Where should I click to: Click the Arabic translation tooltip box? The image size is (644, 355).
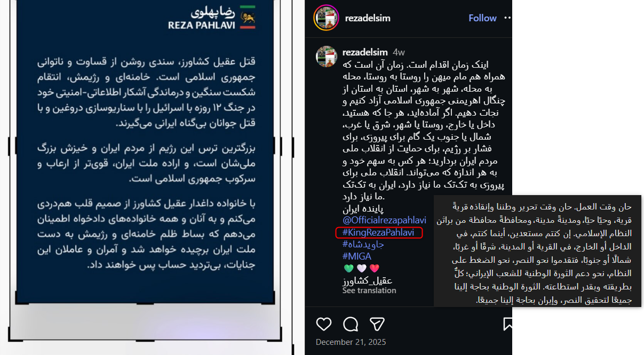click(x=538, y=251)
